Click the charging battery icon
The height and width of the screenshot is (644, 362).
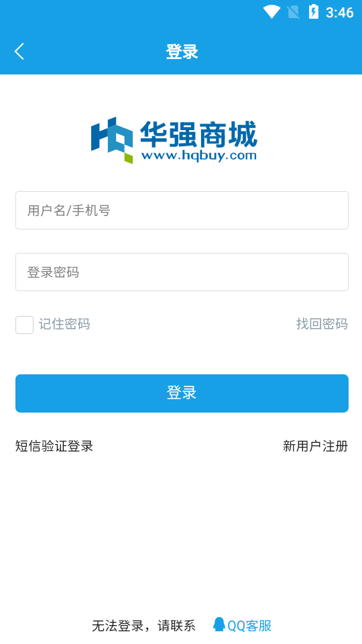coord(314,11)
